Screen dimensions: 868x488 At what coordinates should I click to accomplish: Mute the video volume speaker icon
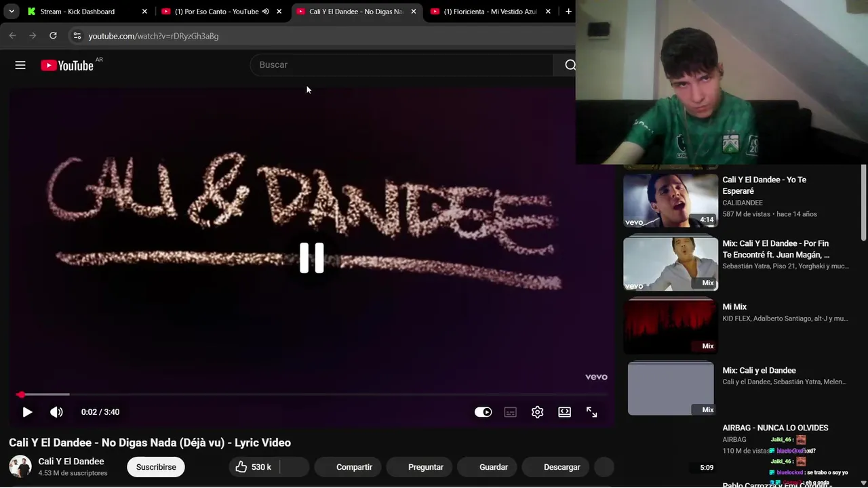click(x=56, y=412)
